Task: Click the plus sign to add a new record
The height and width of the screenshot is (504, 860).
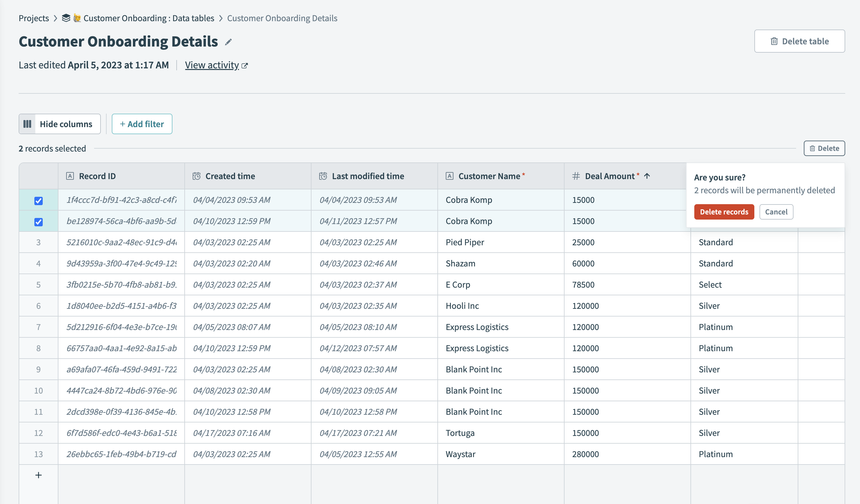Action: 38,475
